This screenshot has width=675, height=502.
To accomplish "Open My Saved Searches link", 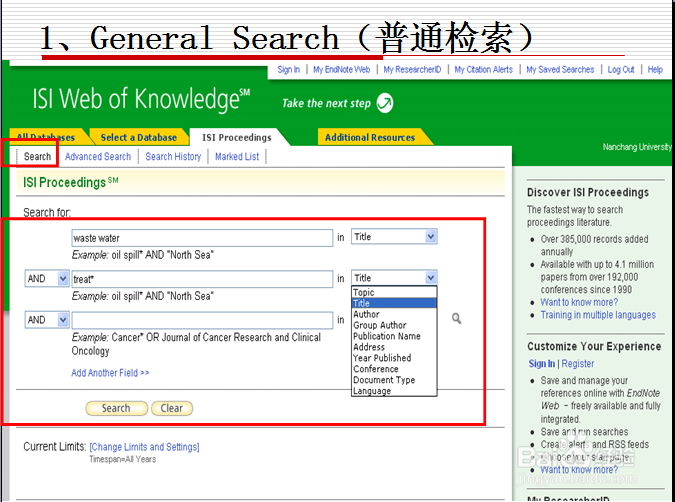I will tap(560, 70).
